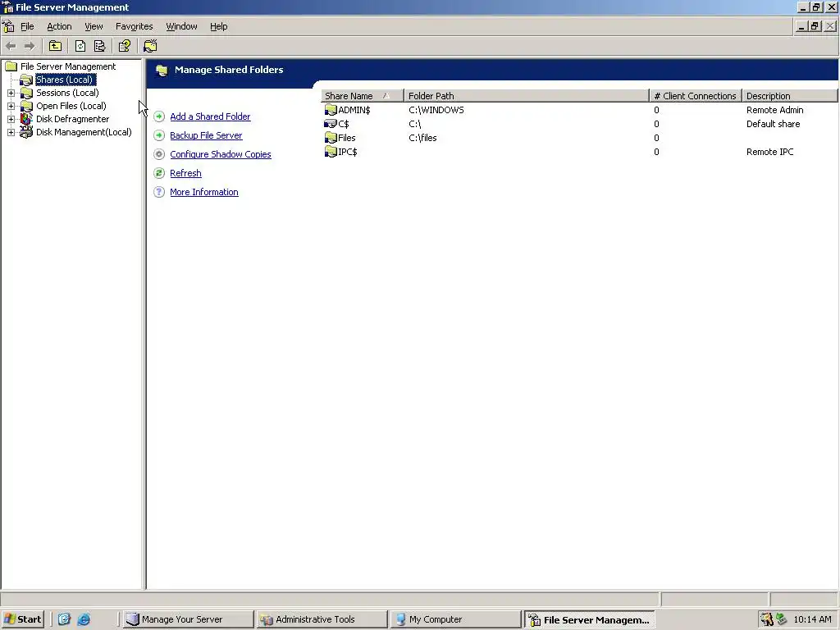Click the gear icon beside Configure Shadow Copies
The height and width of the screenshot is (630, 840).
click(159, 154)
